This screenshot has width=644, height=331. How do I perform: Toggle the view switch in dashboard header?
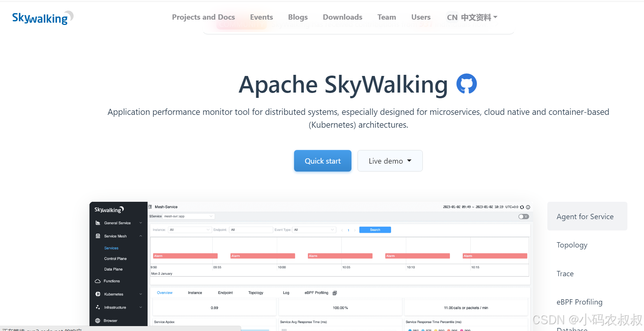(x=524, y=217)
